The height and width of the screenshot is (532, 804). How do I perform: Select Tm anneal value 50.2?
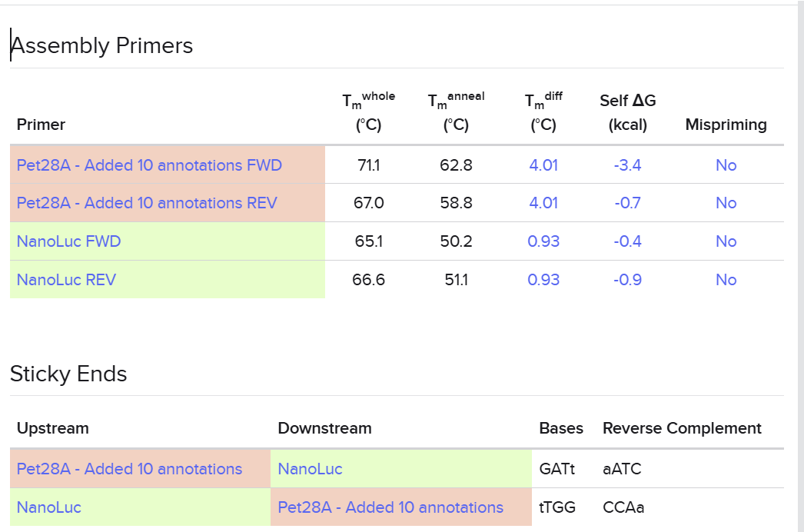pyautogui.click(x=456, y=241)
